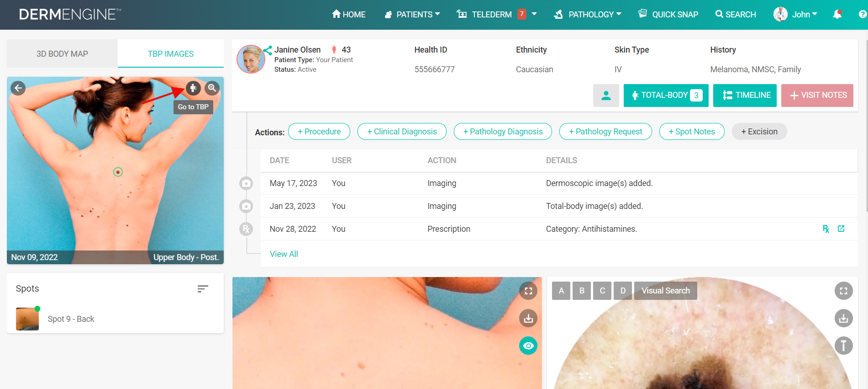Expand clinical image to fullscreen
Screen dimensions: 868x389
click(x=528, y=291)
